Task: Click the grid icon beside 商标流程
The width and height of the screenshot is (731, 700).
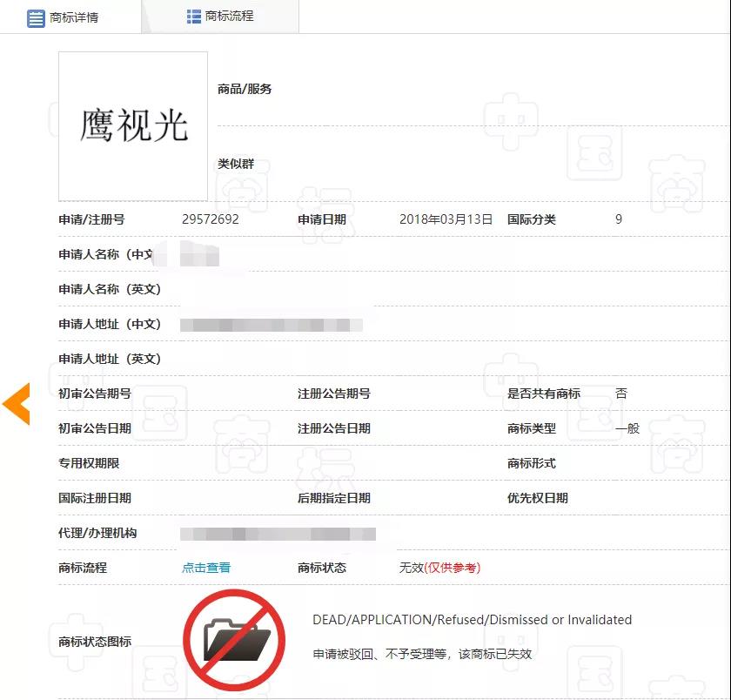Action: pyautogui.click(x=193, y=17)
